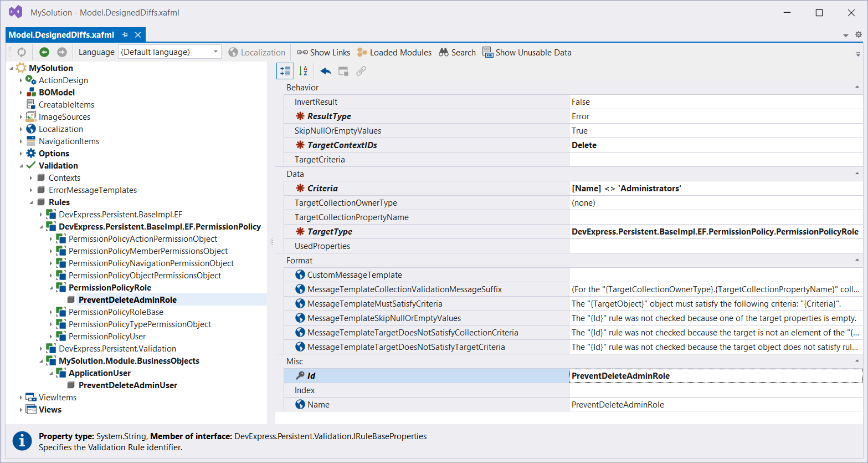Select DevExpress.Persistent.Validation node
This screenshot has width=868, height=463.
(x=117, y=349)
